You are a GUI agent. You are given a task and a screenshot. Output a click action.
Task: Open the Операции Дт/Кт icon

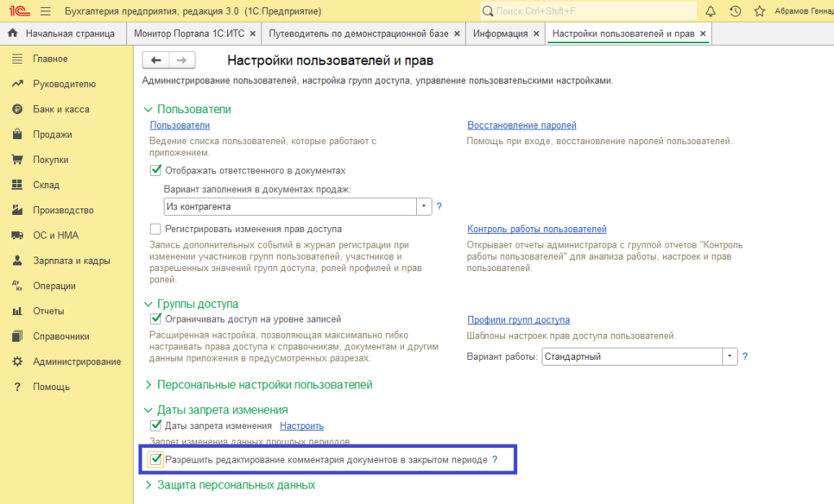tap(18, 286)
